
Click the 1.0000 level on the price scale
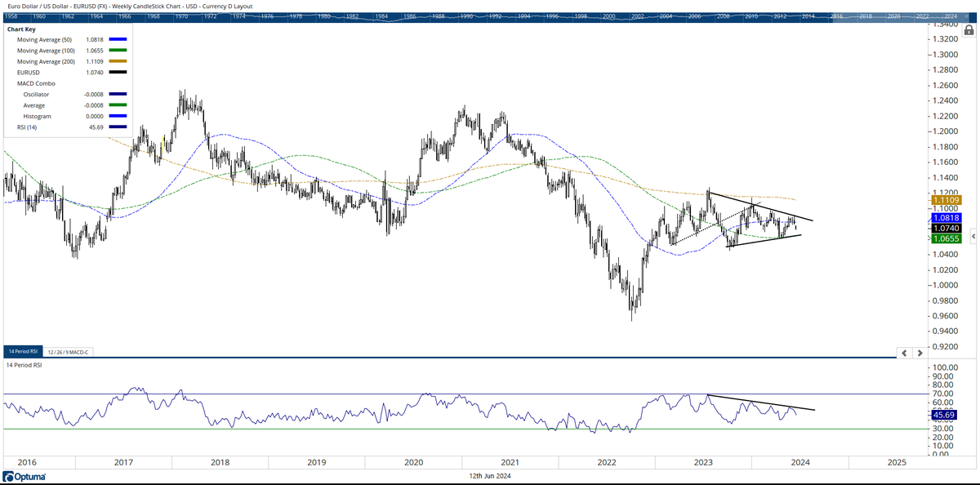[x=945, y=285]
